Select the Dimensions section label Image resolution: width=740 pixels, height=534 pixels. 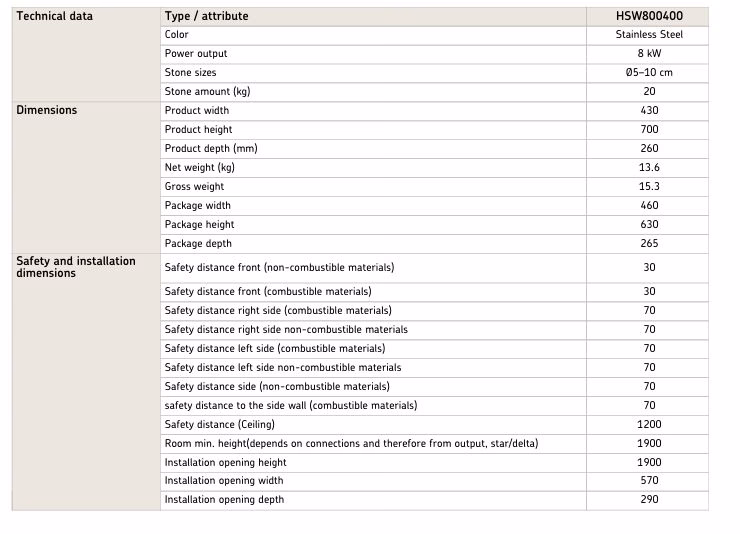pos(47,110)
